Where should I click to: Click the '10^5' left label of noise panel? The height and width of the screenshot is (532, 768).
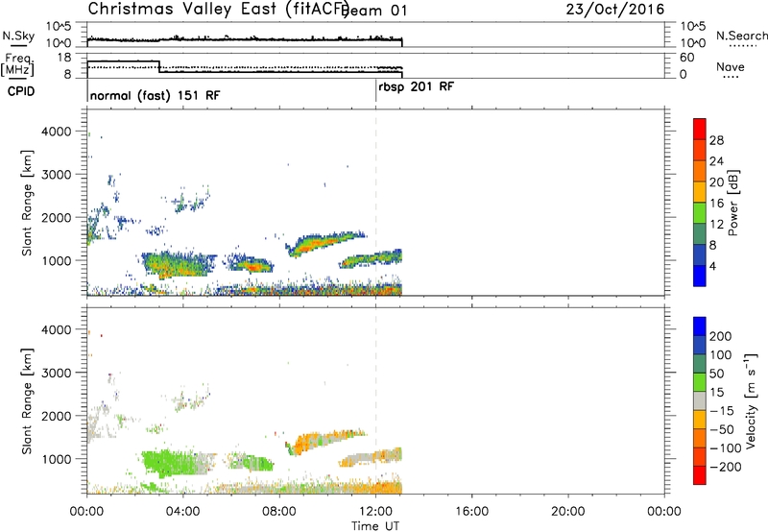point(59,26)
